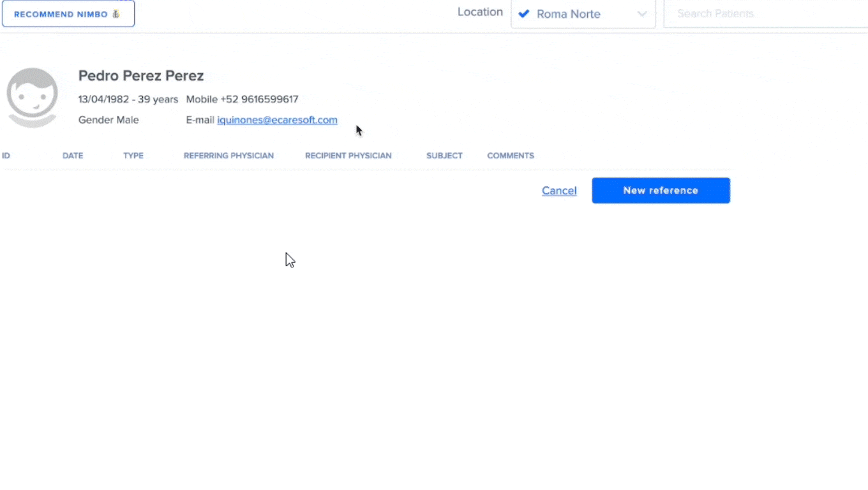The width and height of the screenshot is (868, 490).
Task: Click the New reference button
Action: 661,190
